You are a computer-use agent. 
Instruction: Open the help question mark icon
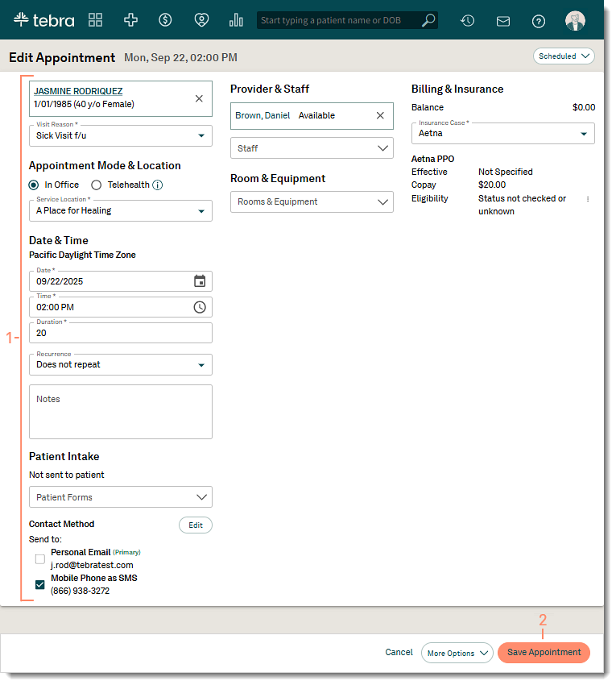(x=538, y=21)
